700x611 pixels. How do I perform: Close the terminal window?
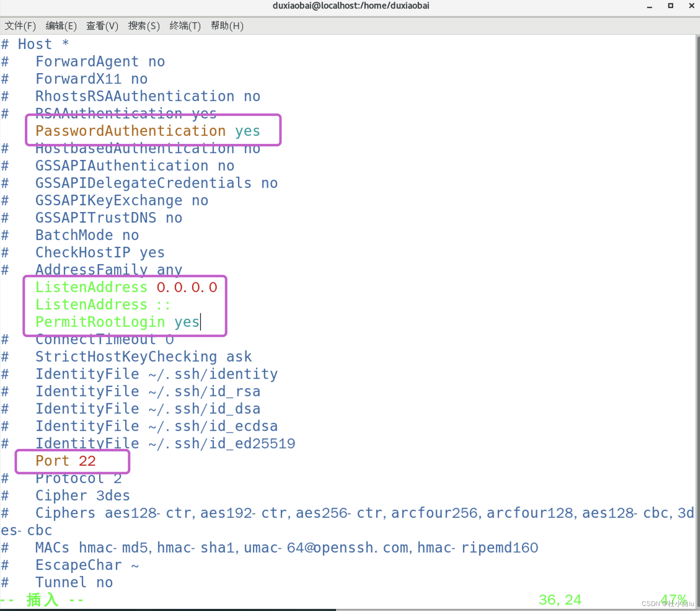[691, 6]
